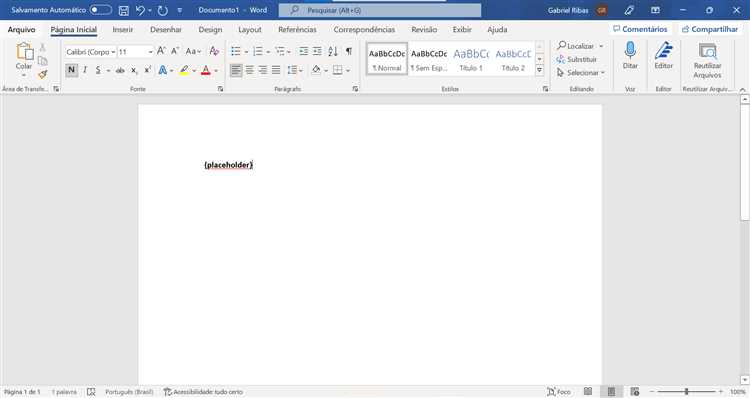This screenshot has width=750, height=398.
Task: Undo the last action
Action: click(x=140, y=10)
